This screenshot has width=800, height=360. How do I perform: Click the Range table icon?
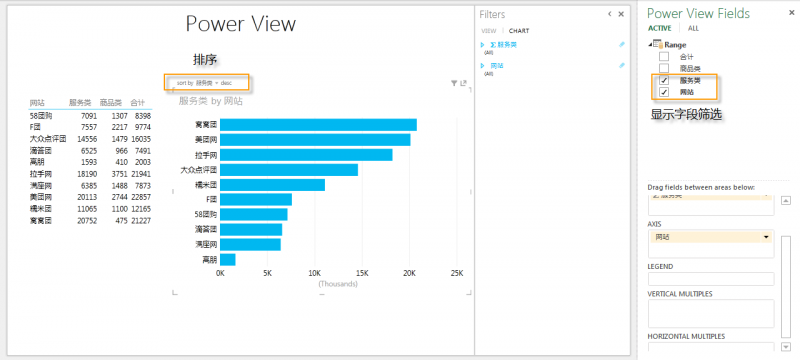[658, 45]
